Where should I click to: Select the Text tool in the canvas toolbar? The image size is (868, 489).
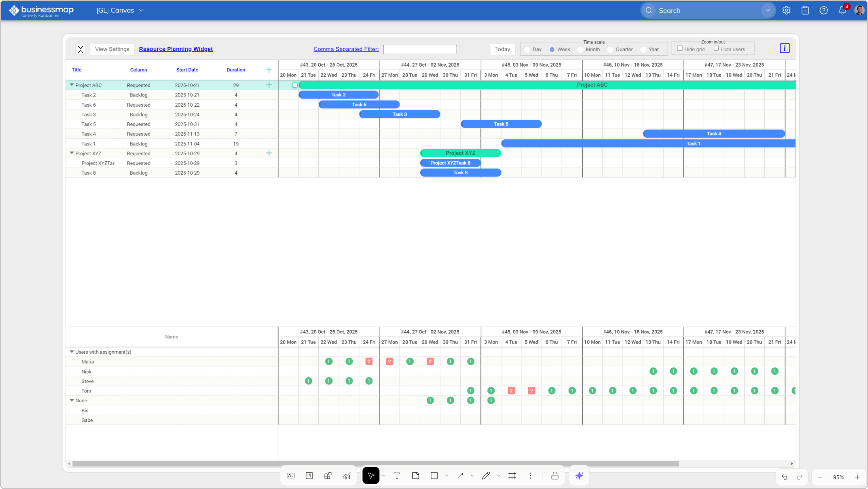(x=396, y=475)
